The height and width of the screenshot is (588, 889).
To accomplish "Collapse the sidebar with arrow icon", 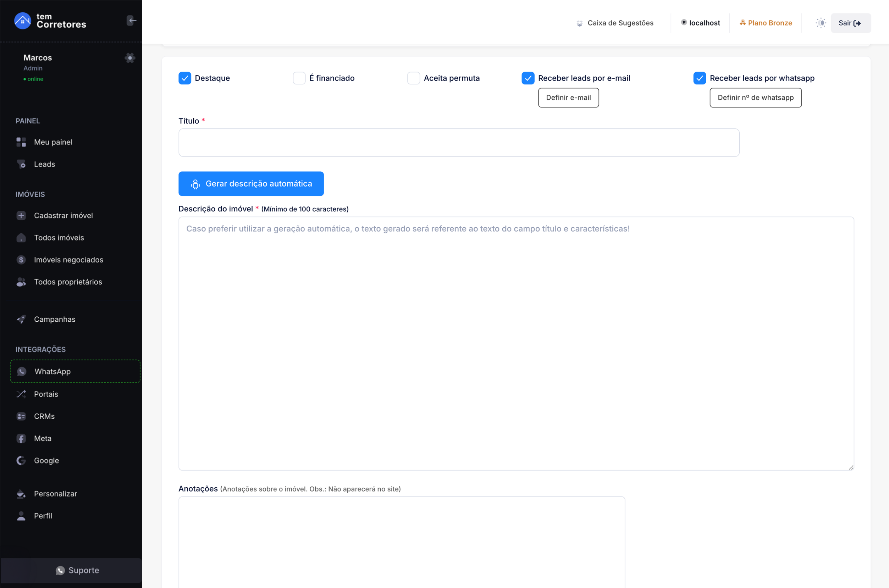I will click(x=131, y=21).
